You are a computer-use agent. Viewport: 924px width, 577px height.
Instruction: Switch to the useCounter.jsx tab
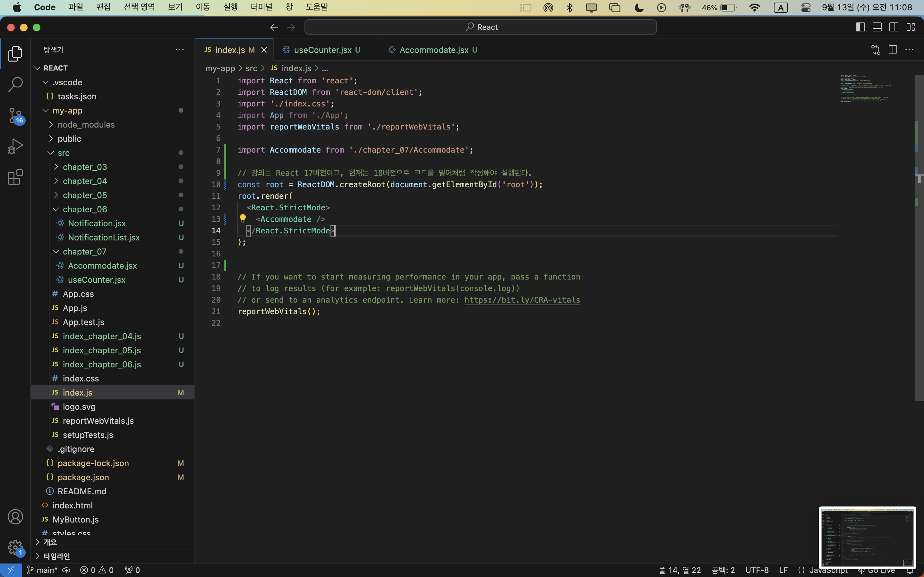coord(323,50)
